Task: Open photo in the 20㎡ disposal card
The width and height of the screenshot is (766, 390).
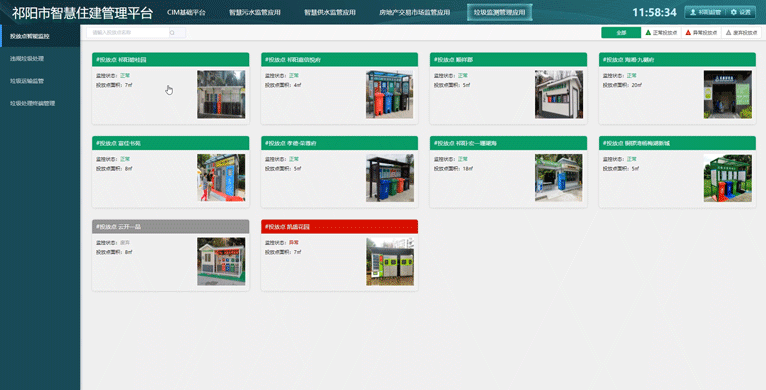Action: (727, 94)
